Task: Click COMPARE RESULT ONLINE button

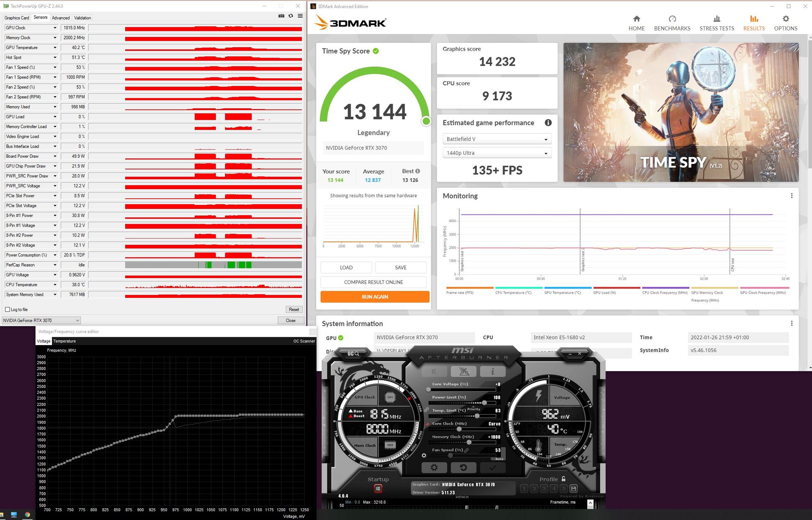Action: pos(373,282)
